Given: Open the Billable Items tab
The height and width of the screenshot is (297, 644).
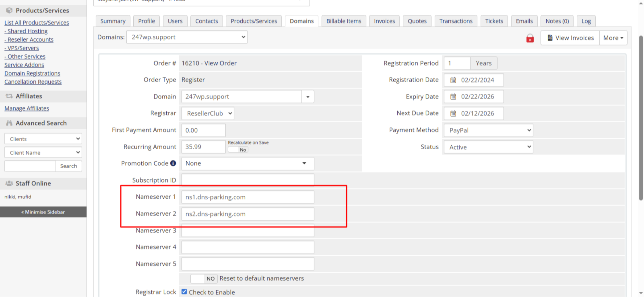Looking at the screenshot, I should [344, 21].
